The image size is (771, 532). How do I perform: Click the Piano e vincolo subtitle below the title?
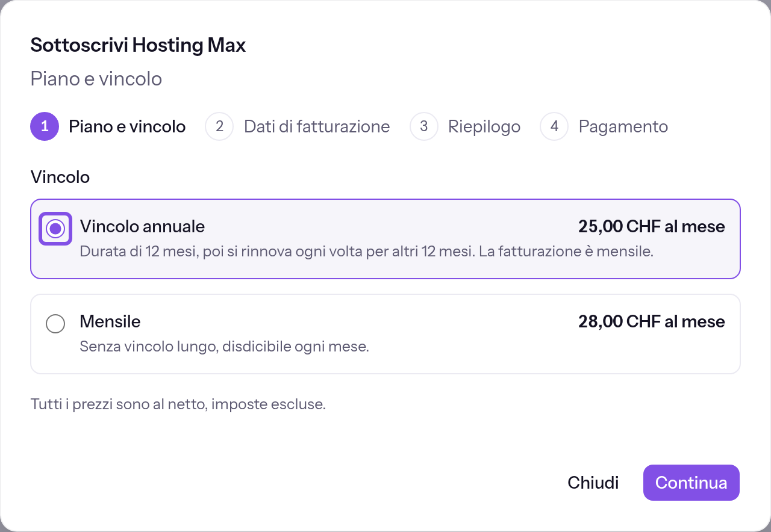(x=96, y=79)
